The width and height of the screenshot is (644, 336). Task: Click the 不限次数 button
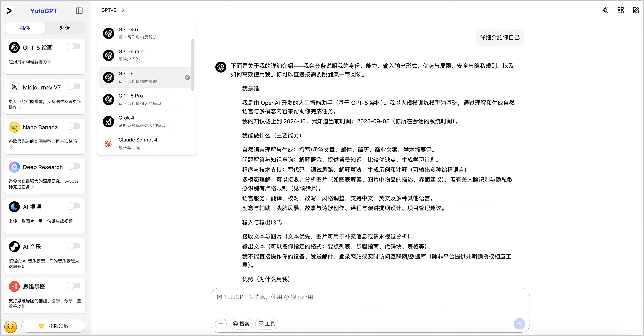point(53,326)
